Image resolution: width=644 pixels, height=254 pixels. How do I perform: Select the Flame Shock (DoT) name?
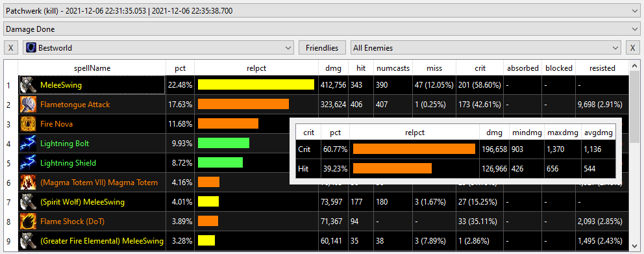tap(72, 221)
